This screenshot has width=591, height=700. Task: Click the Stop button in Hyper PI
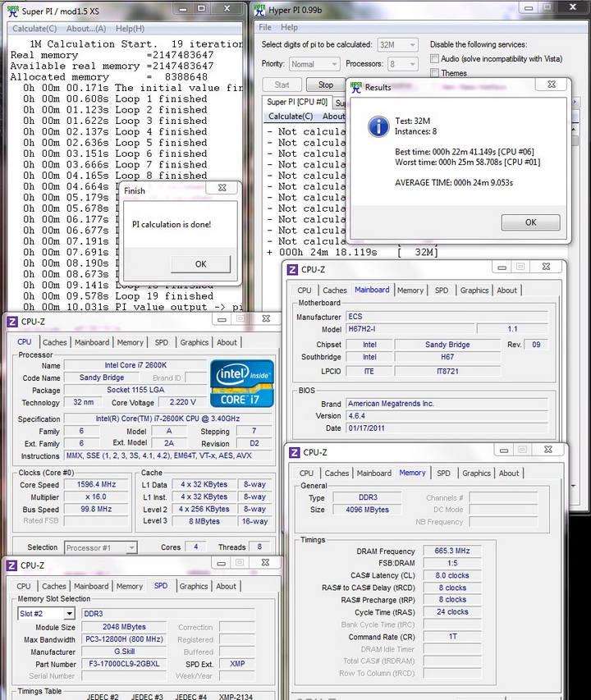pos(326,85)
